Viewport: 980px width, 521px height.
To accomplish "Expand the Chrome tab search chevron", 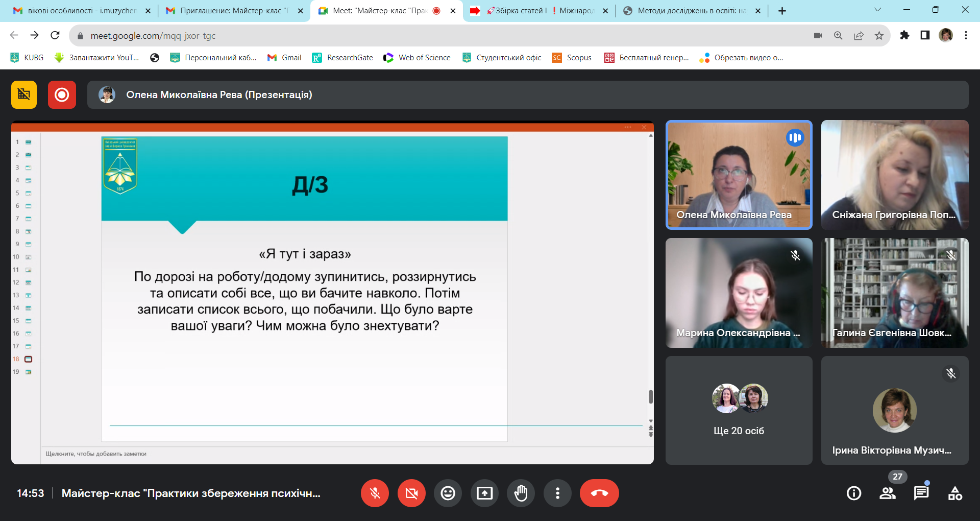I will point(877,10).
